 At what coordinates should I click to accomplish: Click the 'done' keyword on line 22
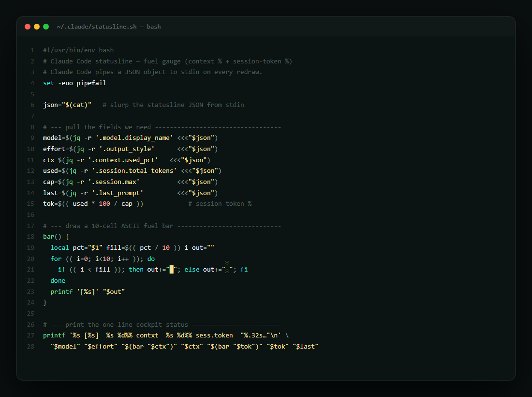point(58,281)
